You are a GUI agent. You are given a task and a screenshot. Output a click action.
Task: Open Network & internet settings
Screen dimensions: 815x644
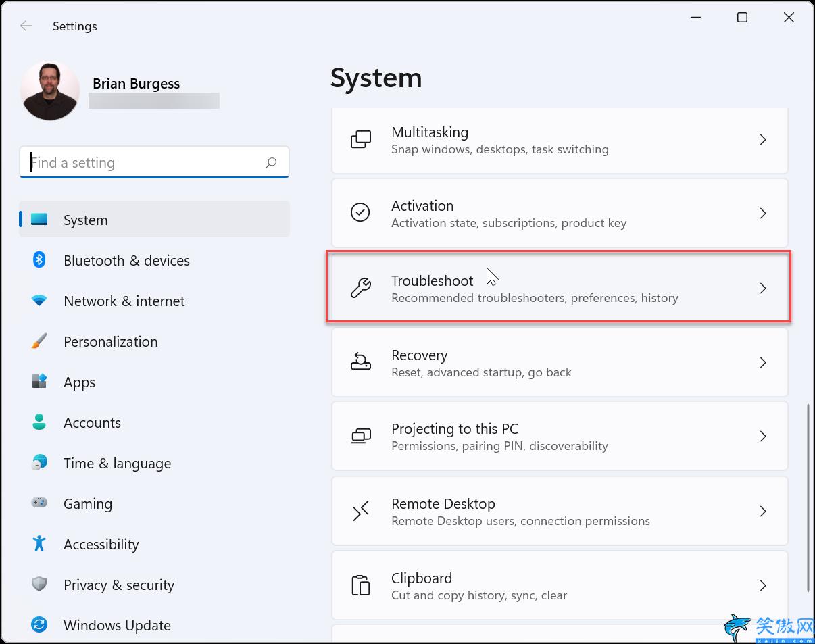124,301
